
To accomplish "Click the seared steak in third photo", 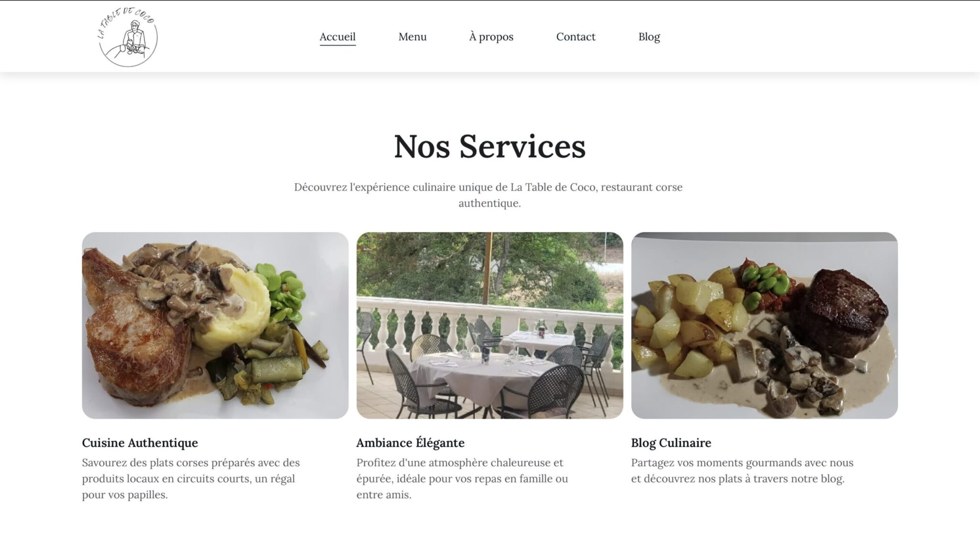I will point(843,311).
